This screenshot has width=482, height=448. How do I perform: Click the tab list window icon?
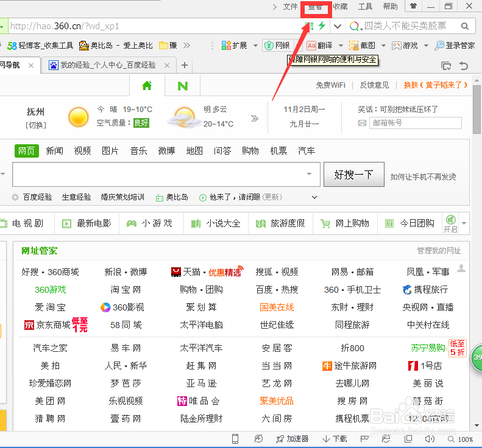445,65
